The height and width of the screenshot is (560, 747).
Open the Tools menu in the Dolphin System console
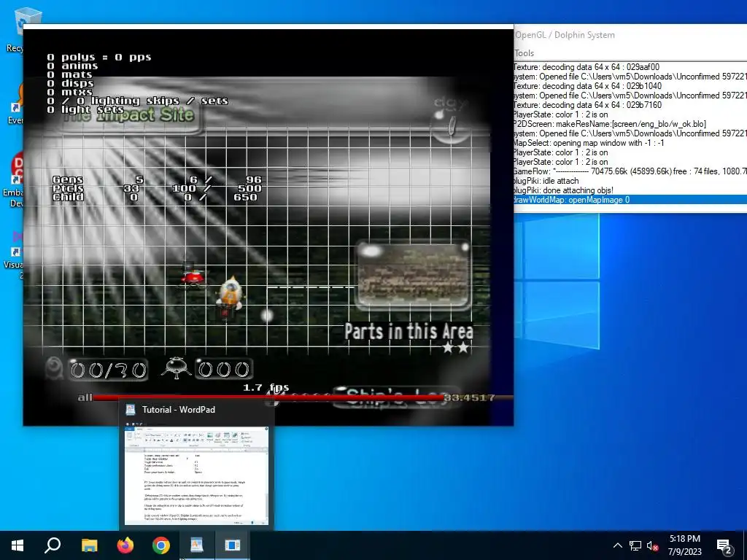click(x=524, y=53)
